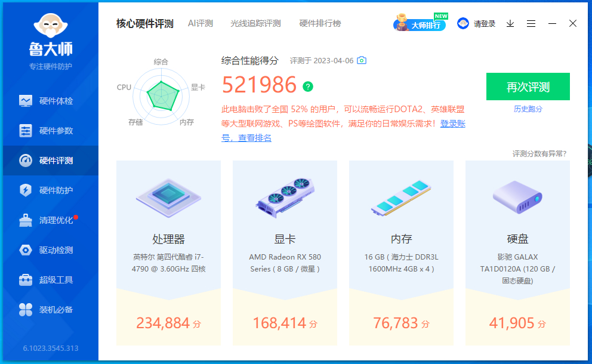Switch to the AI评测 tab

click(201, 23)
